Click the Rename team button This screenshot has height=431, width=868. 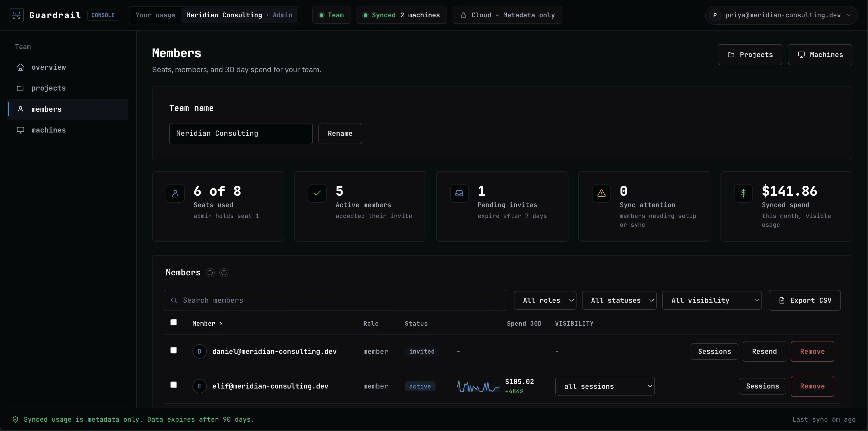340,134
